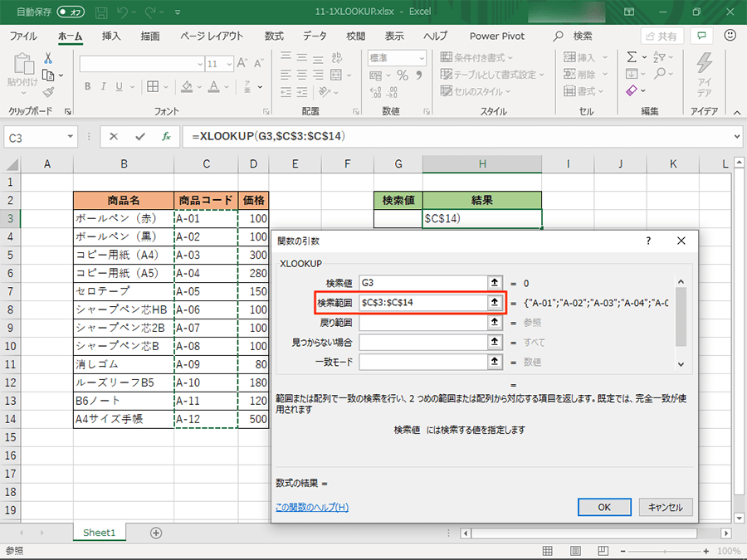The width and height of the screenshot is (747, 560).
Task: Click the dialog help question mark
Action: pyautogui.click(x=647, y=241)
